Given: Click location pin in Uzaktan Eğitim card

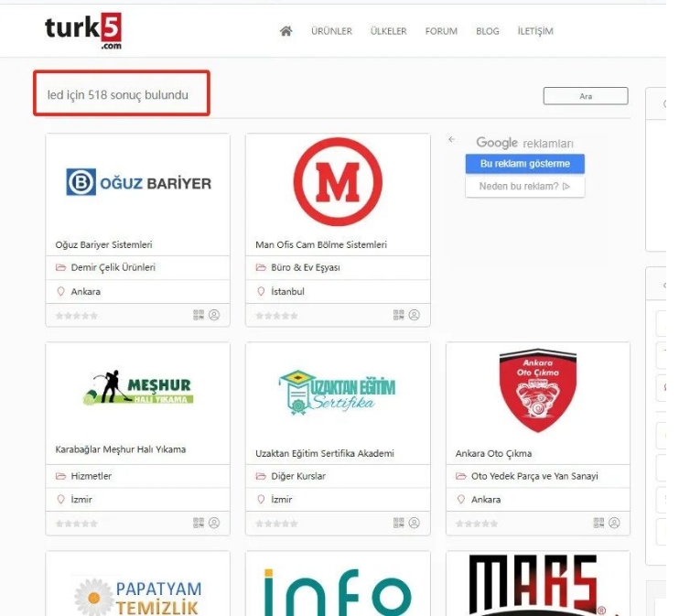Looking at the screenshot, I should 261,500.
